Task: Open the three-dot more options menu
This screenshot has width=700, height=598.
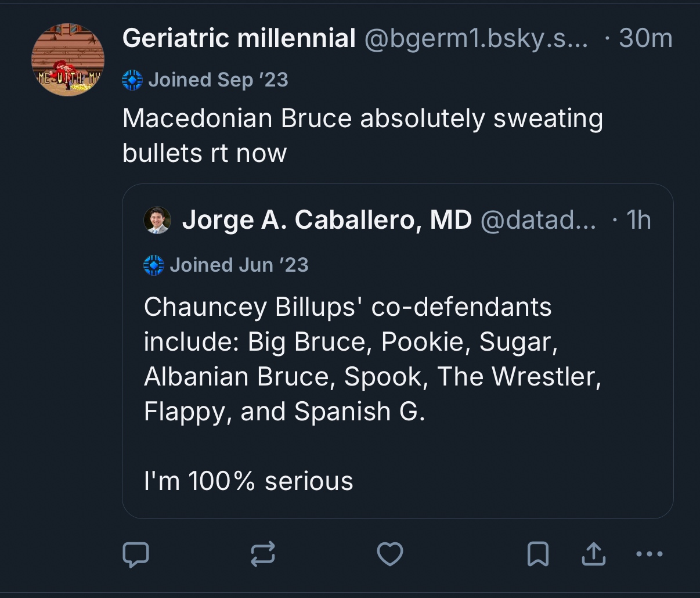Action: tap(649, 554)
